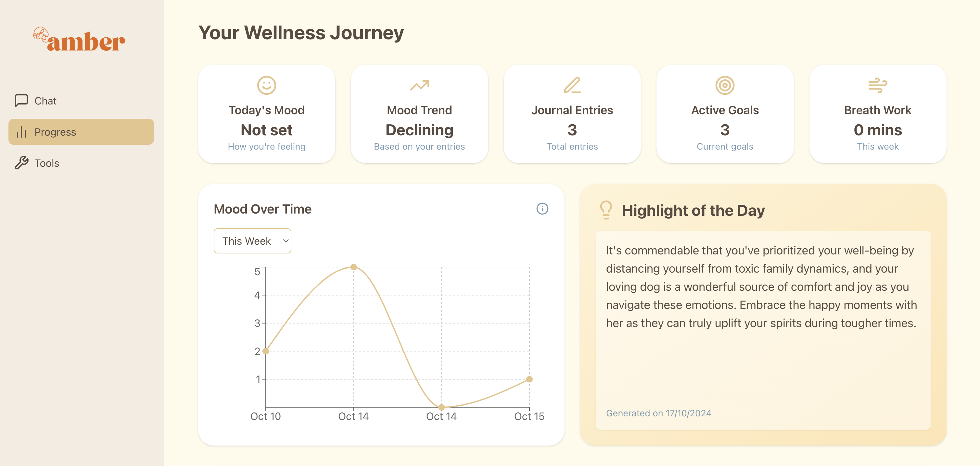Screen dimensions: 980x466
Task: Click the Mood Over Time info icon
Action: pyautogui.click(x=542, y=209)
